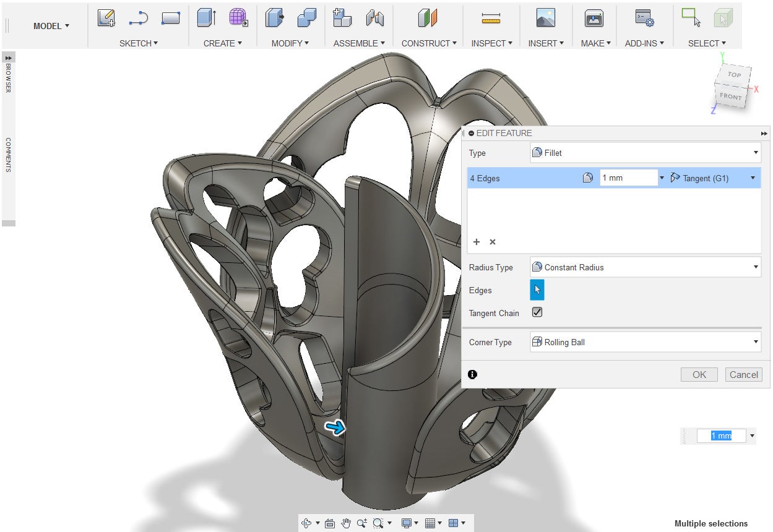
Task: Select the Press Pull modify icon
Action: [274, 19]
